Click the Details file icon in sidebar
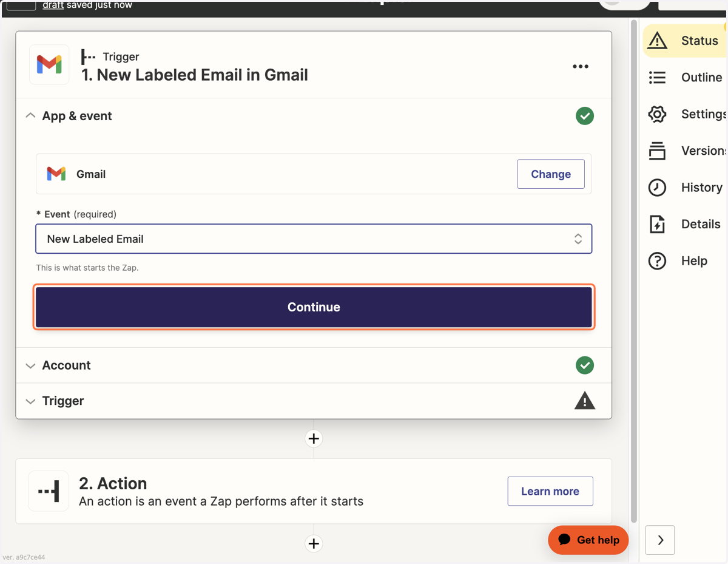Viewport: 728px width, 564px height. [x=657, y=224]
